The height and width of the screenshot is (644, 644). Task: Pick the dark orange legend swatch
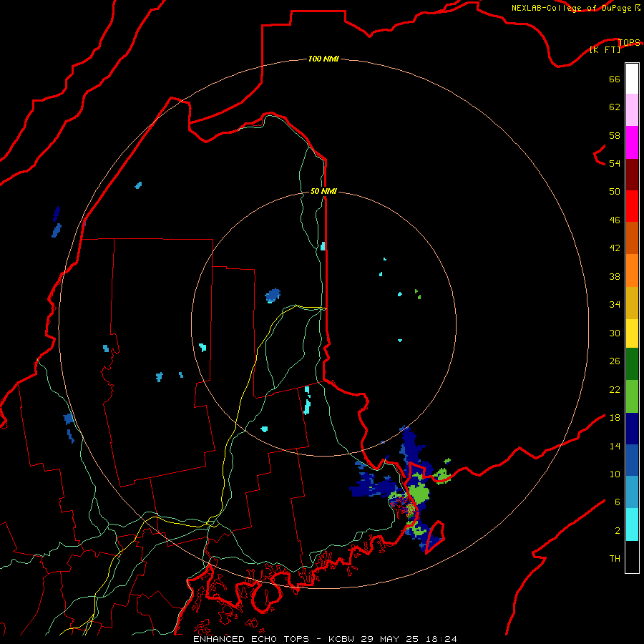tap(632, 238)
